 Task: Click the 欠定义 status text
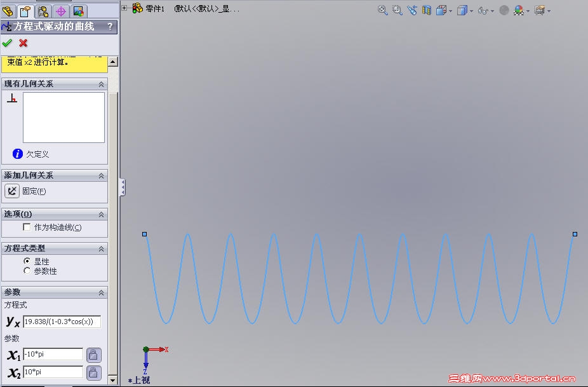(37, 154)
